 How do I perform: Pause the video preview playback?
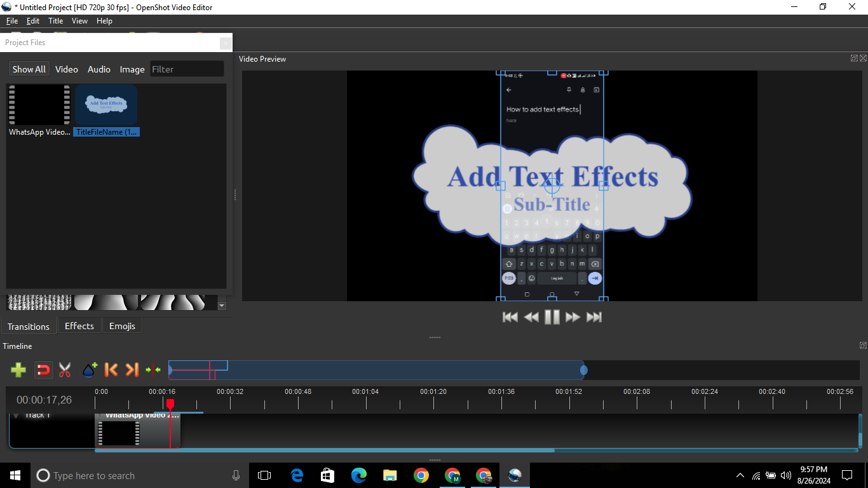click(x=552, y=317)
